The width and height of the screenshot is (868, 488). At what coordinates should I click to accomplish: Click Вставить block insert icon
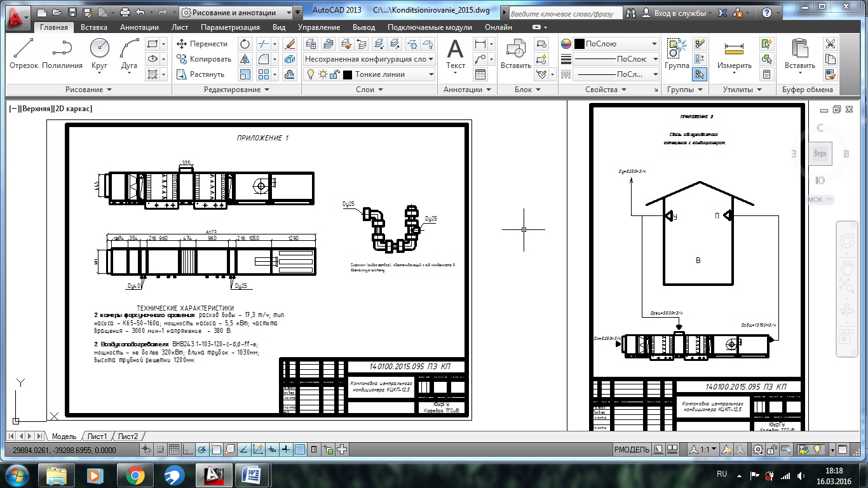pos(515,53)
